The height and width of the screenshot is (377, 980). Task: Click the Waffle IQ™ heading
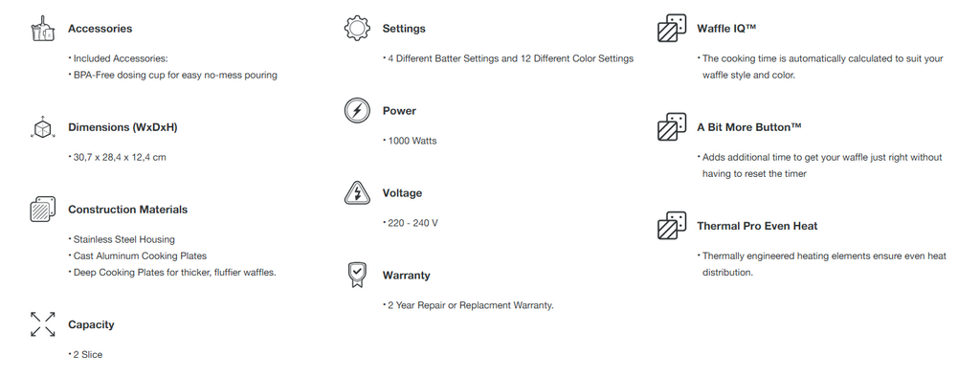pyautogui.click(x=727, y=29)
